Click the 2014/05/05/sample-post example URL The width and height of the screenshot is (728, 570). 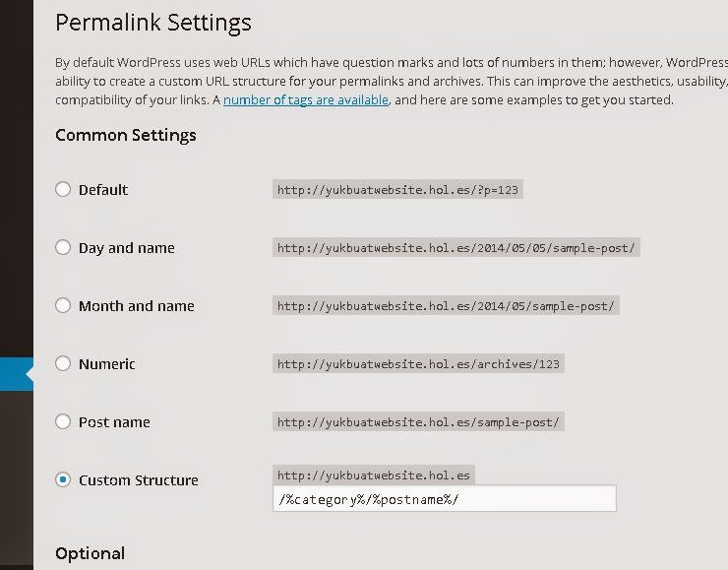point(455,248)
